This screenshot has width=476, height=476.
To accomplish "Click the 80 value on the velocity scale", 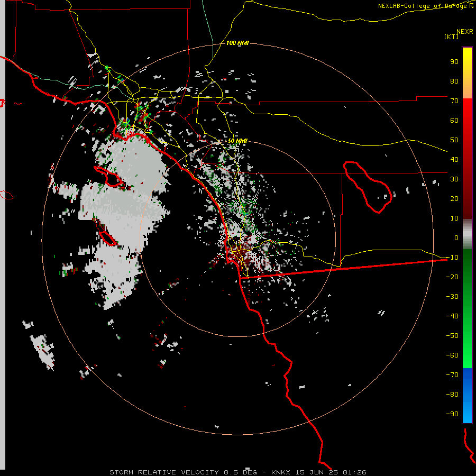I will coord(454,81).
